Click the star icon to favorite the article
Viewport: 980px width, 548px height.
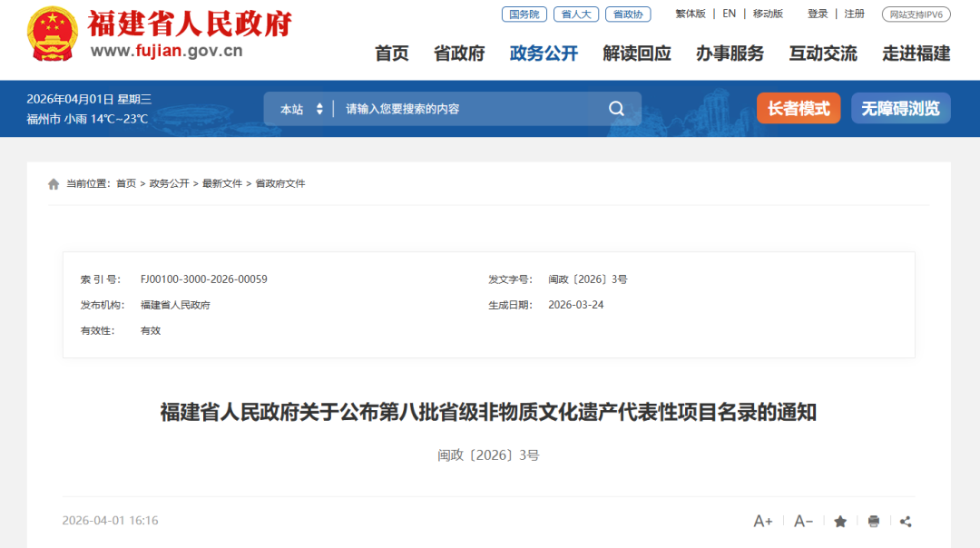(x=839, y=522)
